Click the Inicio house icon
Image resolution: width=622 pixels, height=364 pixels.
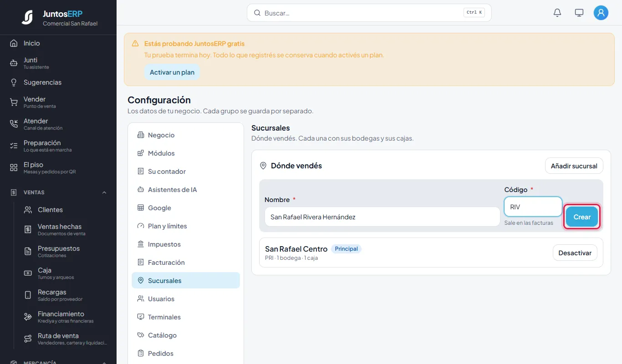pyautogui.click(x=14, y=43)
